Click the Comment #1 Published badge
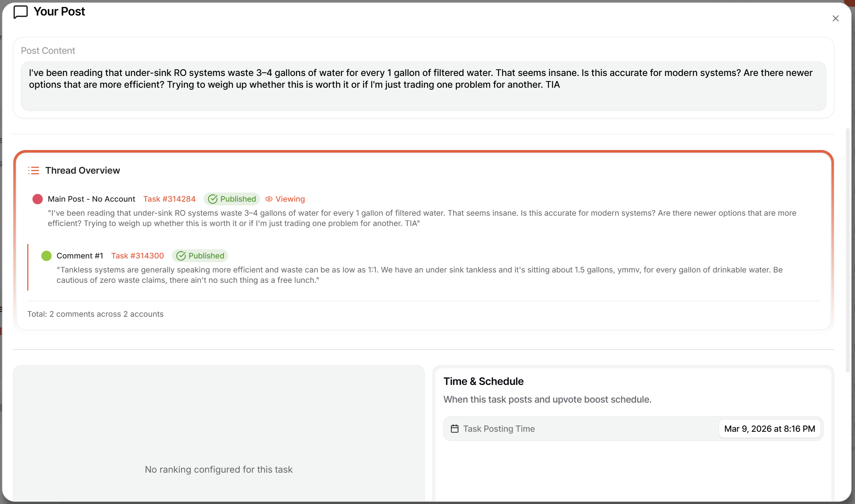855x504 pixels. (200, 256)
